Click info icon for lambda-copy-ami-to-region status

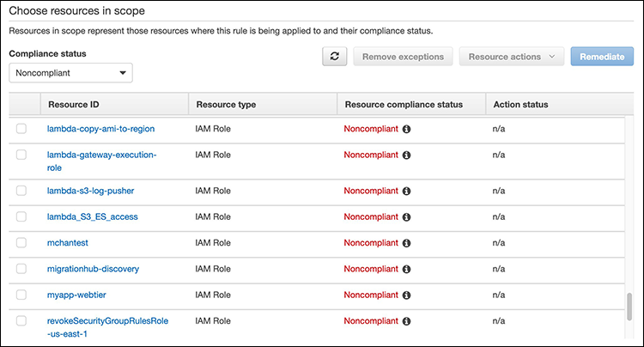pyautogui.click(x=406, y=129)
